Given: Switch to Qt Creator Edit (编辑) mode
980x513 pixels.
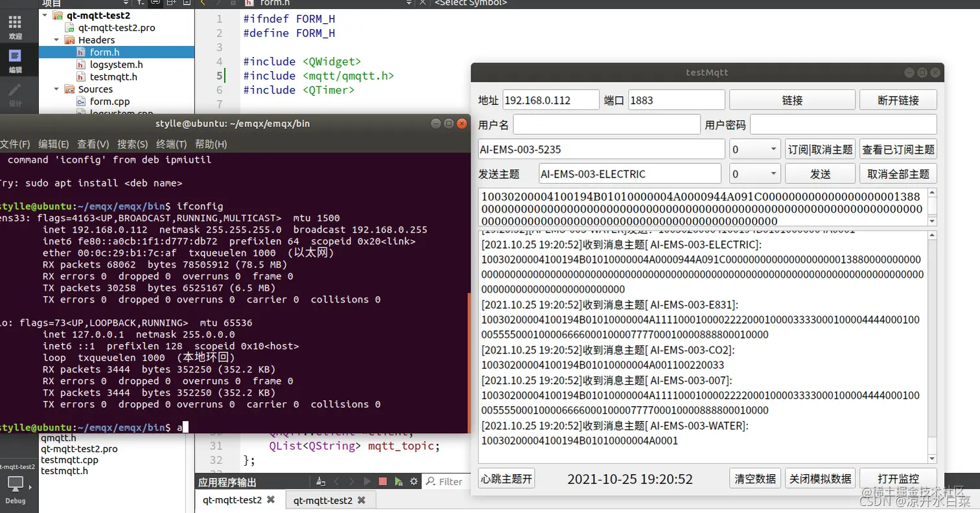Looking at the screenshot, I should (15, 61).
